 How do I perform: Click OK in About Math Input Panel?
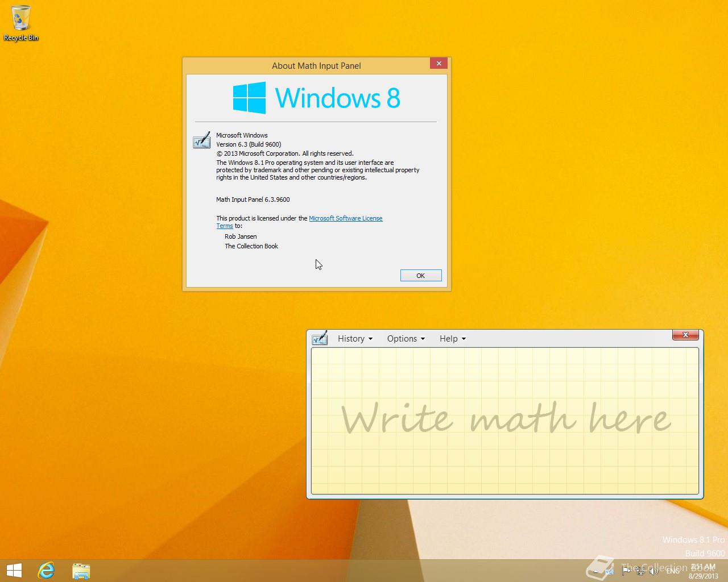(421, 276)
